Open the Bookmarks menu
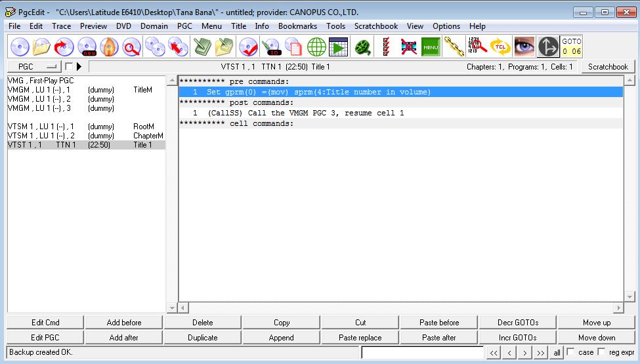Viewport: 640px width, 364px height. [297, 26]
